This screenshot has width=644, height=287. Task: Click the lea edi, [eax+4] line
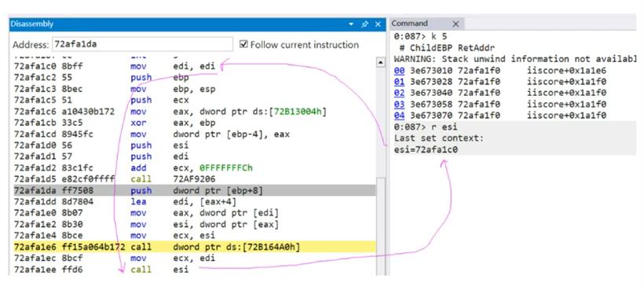coord(125,202)
